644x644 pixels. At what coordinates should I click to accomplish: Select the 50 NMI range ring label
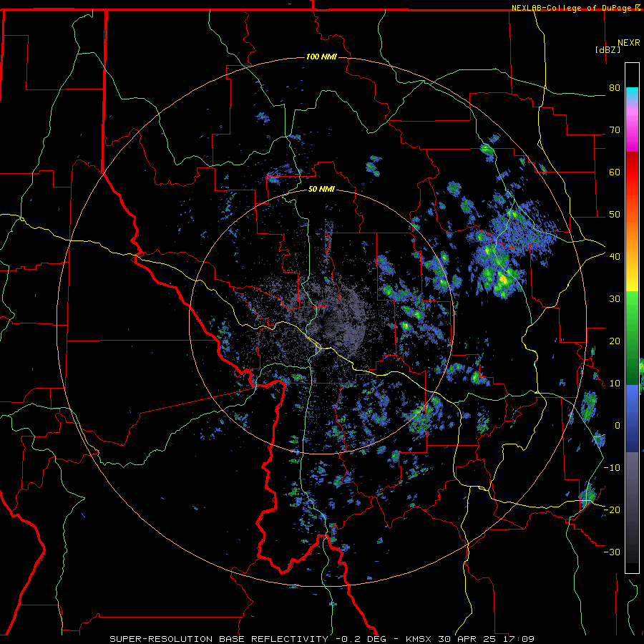[x=321, y=190]
